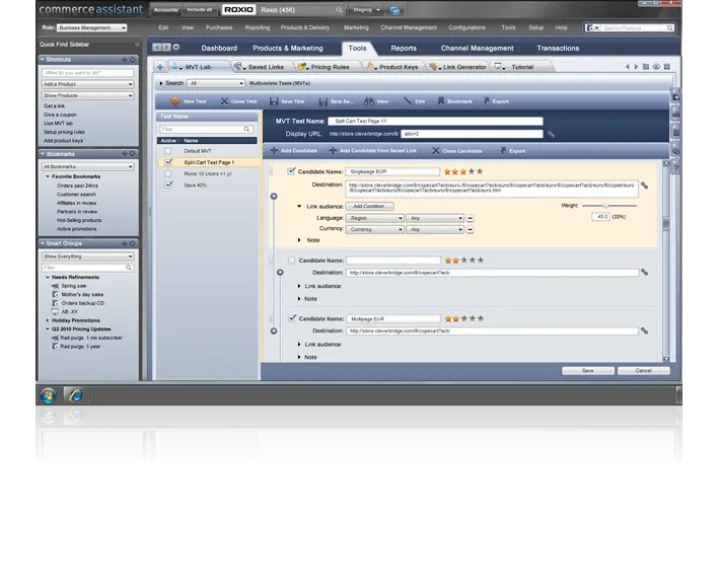Click link icon beside Singlepage EUR destination
720x583 pixels.
point(644,185)
